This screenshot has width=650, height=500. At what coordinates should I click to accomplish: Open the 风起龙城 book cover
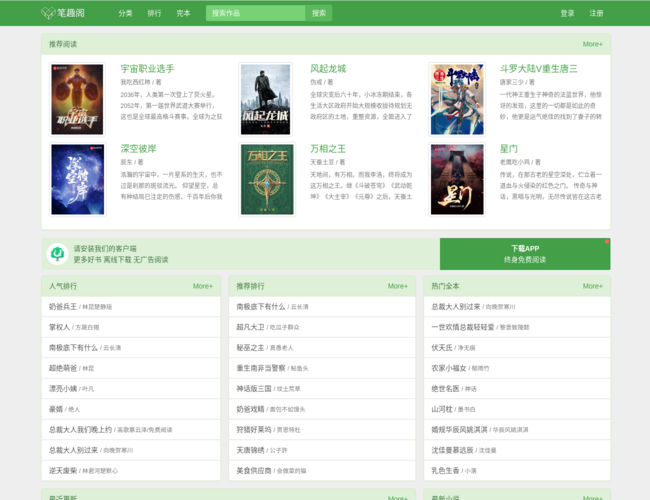(x=267, y=99)
